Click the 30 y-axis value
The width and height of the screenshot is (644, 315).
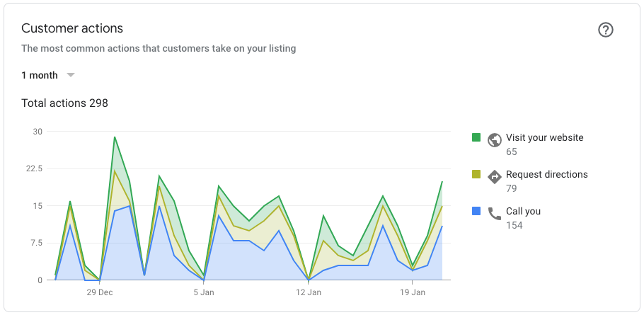pos(38,132)
